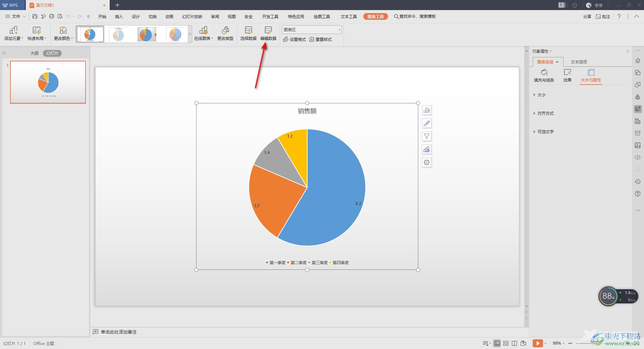Click the 批注 (Comments) button

(x=603, y=16)
